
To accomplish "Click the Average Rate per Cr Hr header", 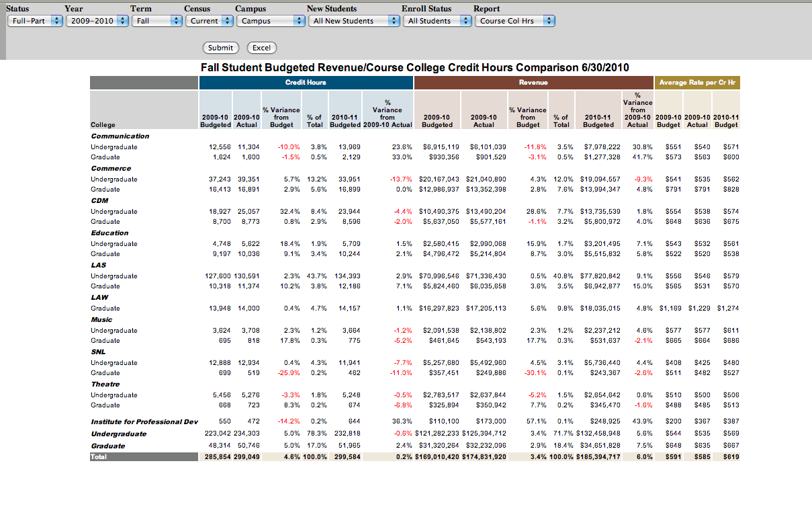I will point(697,83).
